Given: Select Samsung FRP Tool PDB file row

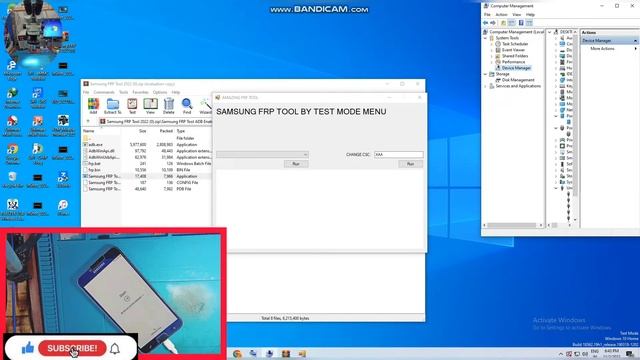Looking at the screenshot, I should (x=147, y=189).
